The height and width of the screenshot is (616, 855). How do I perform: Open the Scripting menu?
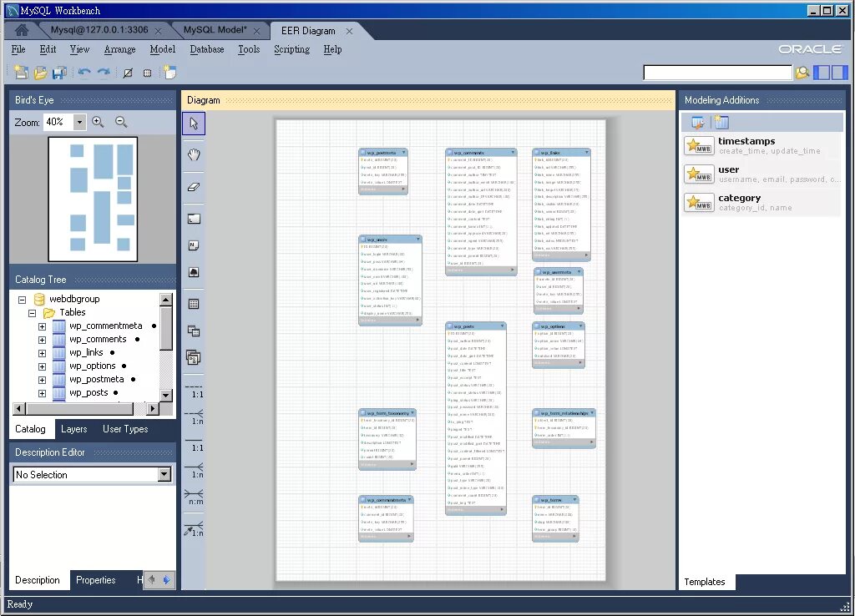(291, 49)
